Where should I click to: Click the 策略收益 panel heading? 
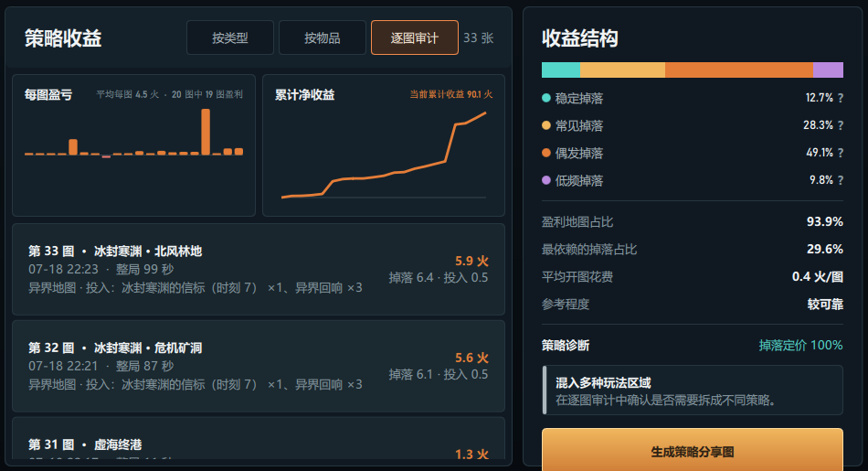[x=63, y=38]
